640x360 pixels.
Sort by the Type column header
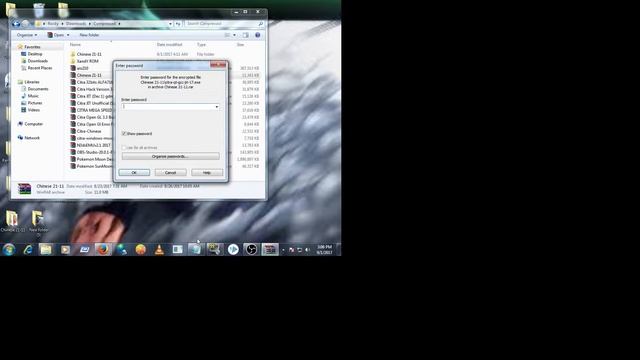pos(201,44)
